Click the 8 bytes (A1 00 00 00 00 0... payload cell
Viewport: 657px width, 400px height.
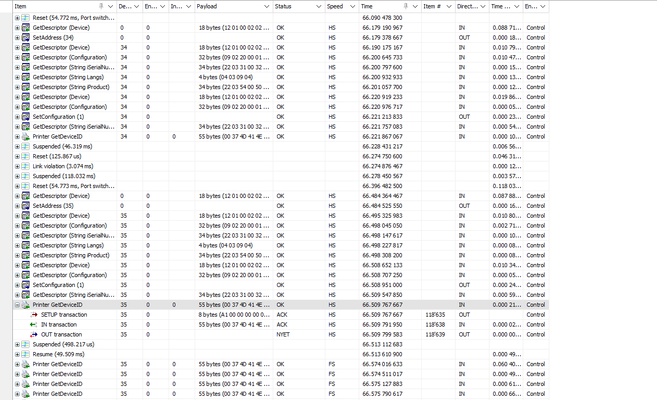click(234, 315)
